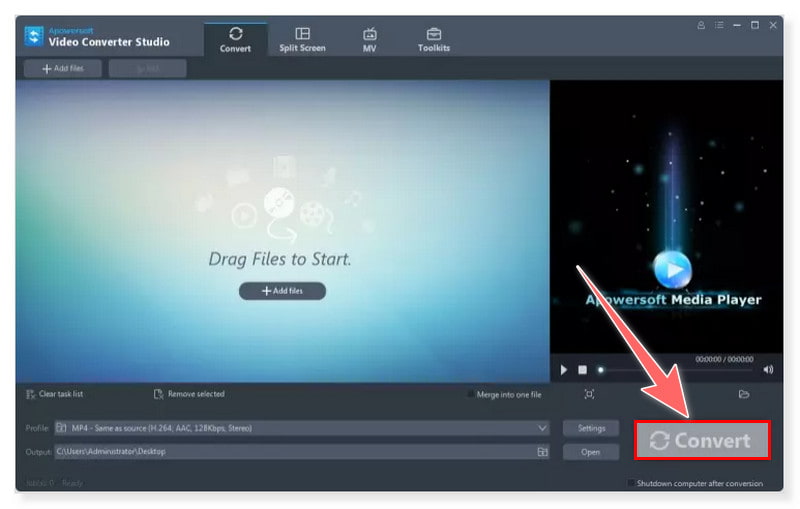
Task: Mute the preview volume speaker icon
Action: coord(768,370)
